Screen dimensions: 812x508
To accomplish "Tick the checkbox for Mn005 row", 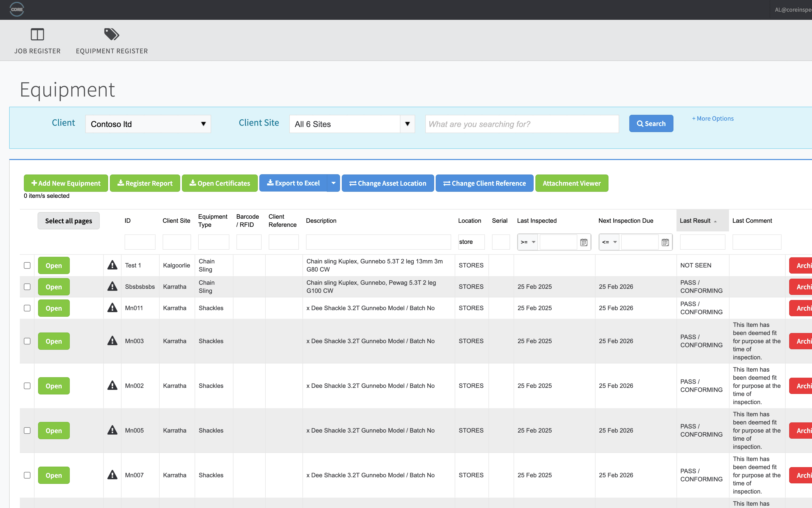I will (27, 430).
